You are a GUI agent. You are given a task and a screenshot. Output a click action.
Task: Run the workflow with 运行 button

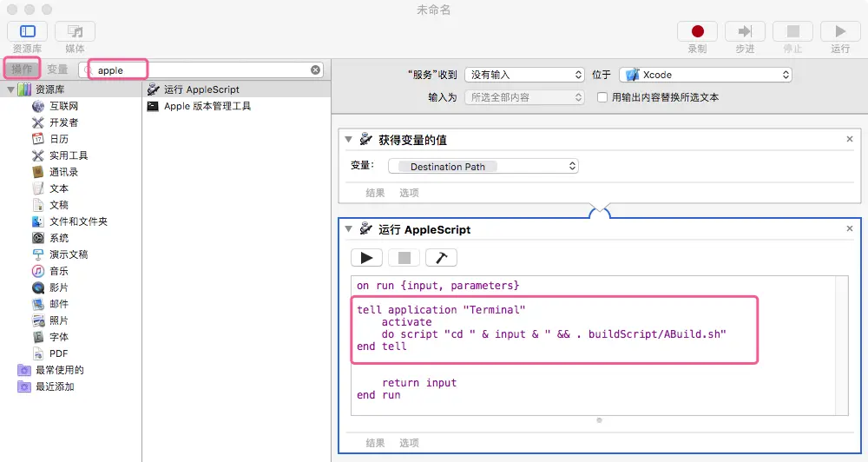pos(840,31)
